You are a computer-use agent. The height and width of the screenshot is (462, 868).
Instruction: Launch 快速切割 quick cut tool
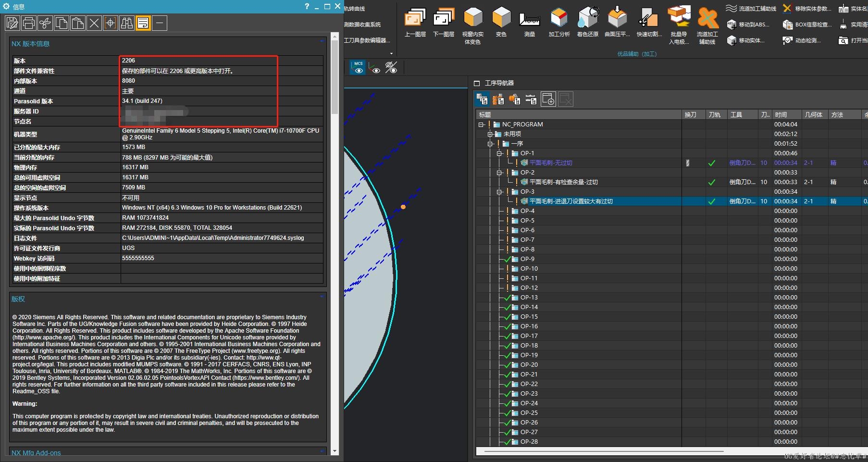coord(649,22)
